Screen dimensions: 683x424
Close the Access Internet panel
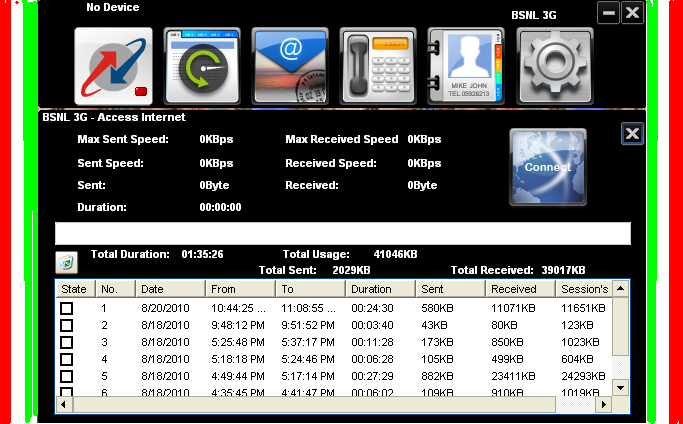632,133
